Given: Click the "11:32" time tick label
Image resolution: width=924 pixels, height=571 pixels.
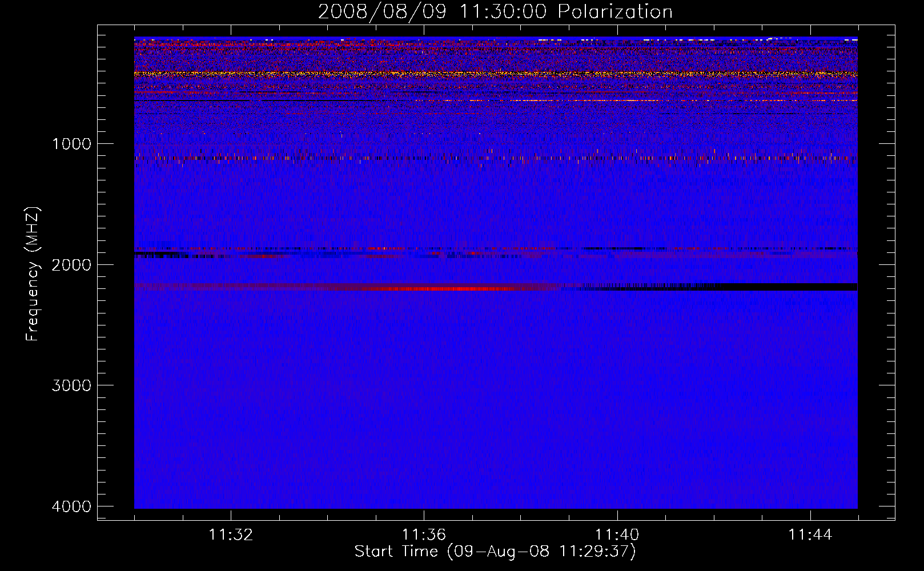Looking at the screenshot, I should point(231,535).
